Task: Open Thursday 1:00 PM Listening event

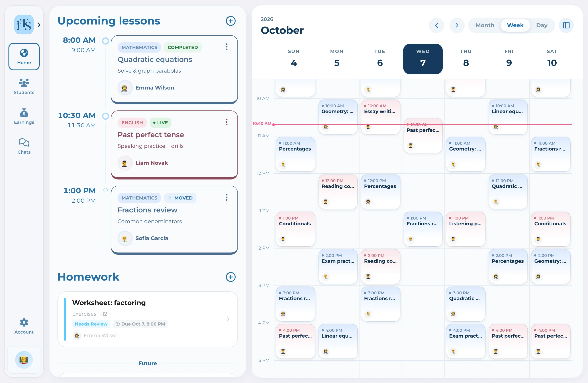Action: (x=466, y=229)
